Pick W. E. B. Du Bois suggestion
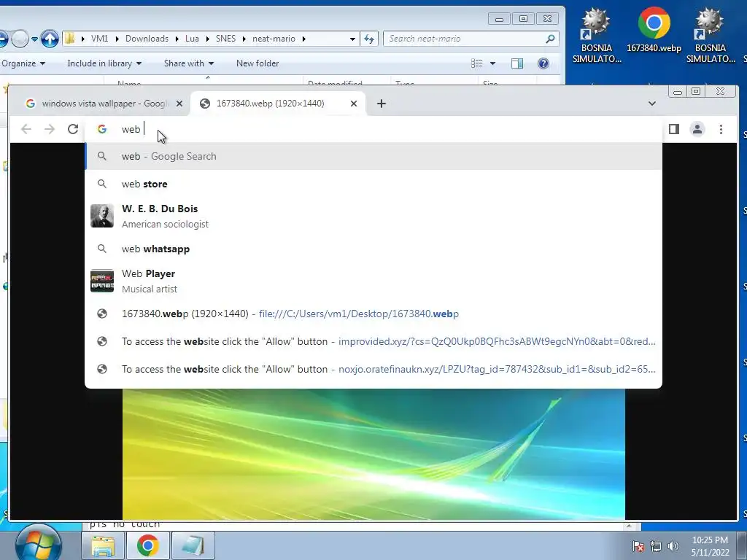 tap(373, 216)
